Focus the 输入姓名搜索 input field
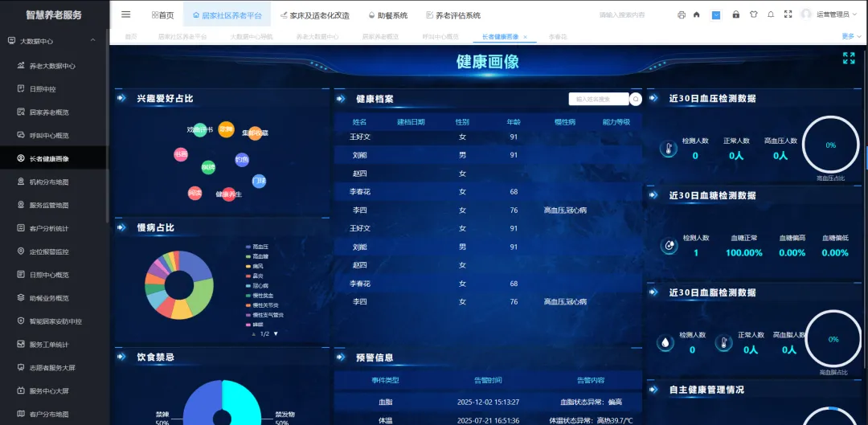This screenshot has height=425, width=868. [x=599, y=99]
